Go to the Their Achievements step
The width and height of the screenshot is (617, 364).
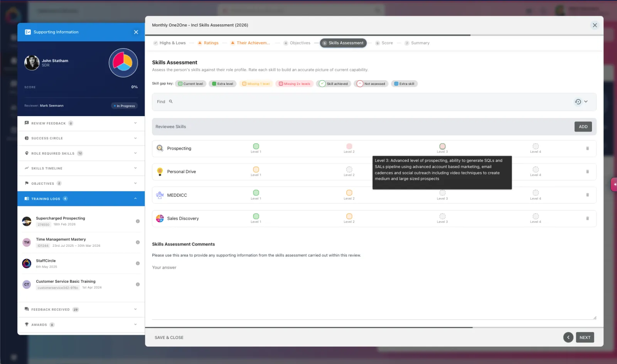(250, 43)
